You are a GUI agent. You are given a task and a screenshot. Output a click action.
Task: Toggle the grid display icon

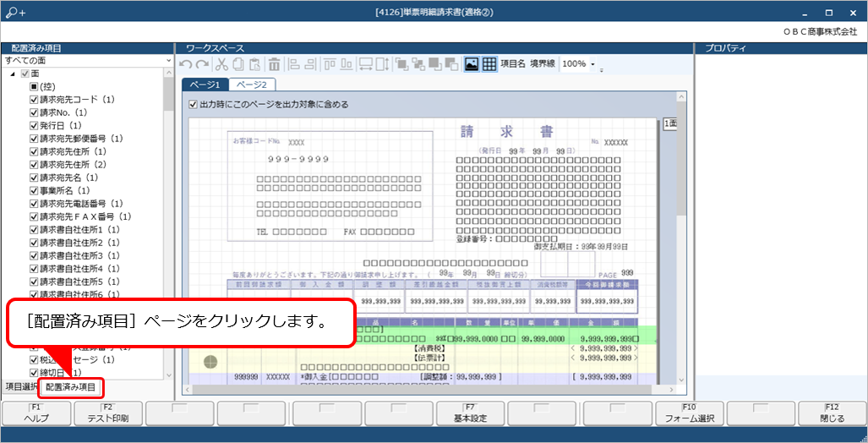pos(489,64)
